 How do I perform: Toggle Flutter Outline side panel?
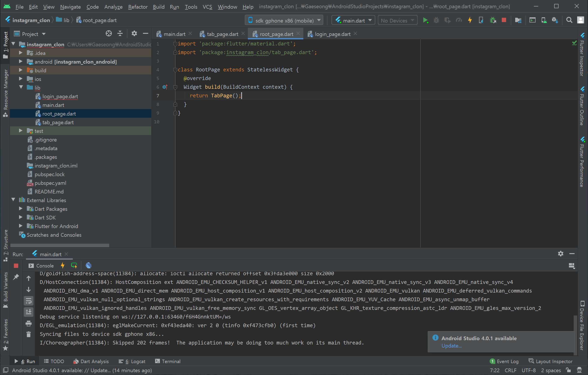582,106
